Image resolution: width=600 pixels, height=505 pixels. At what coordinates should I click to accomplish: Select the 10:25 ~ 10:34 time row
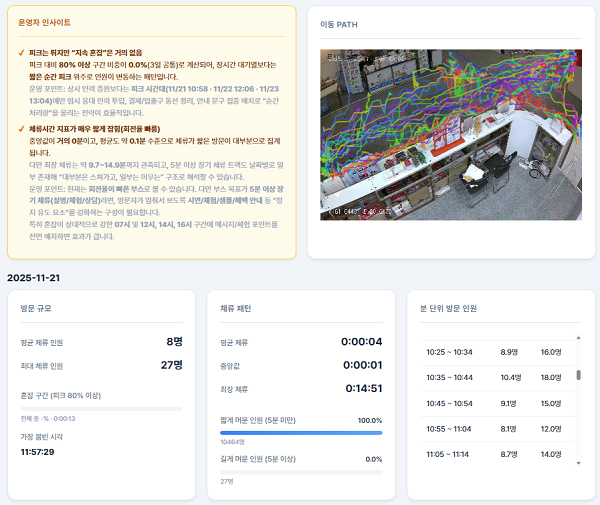click(497, 352)
